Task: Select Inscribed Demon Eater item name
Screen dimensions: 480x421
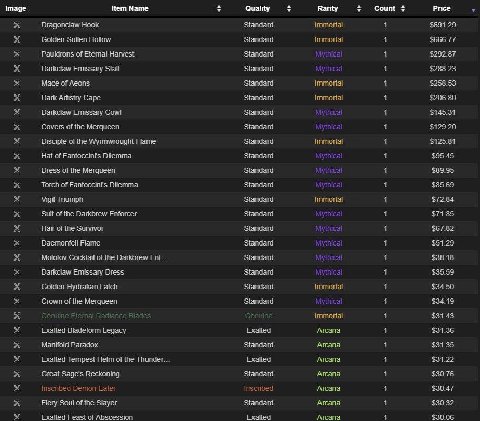Action: (79, 388)
